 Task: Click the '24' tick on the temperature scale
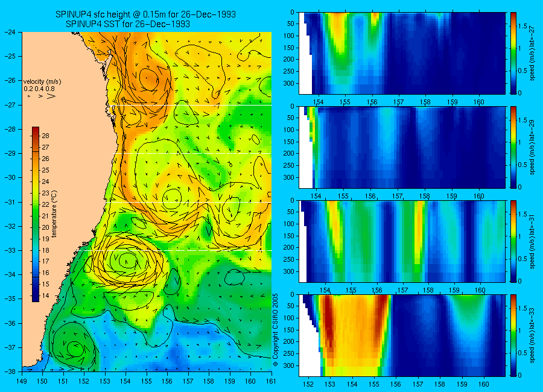point(46,182)
